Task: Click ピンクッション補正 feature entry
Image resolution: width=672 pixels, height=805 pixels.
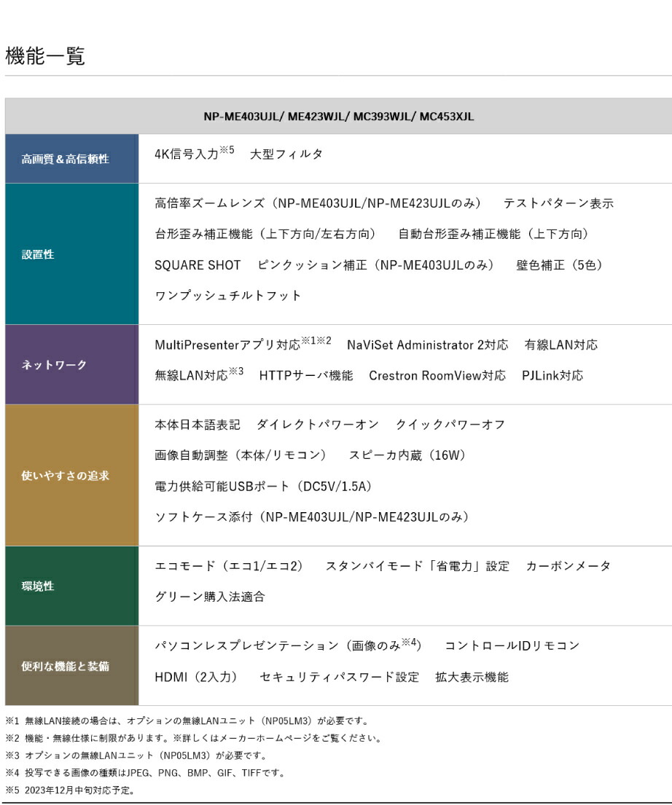Action: [x=375, y=265]
